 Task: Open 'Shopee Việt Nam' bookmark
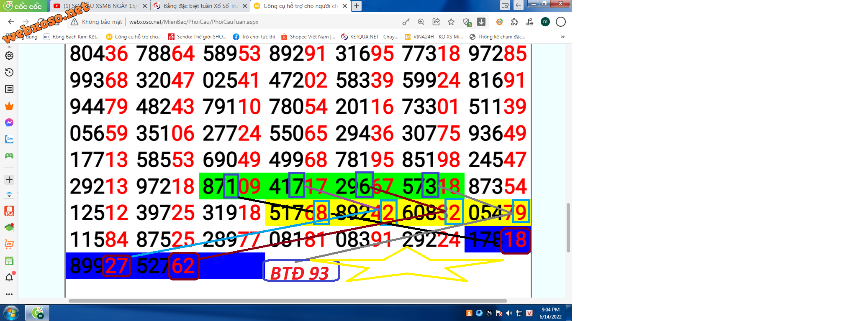(308, 37)
